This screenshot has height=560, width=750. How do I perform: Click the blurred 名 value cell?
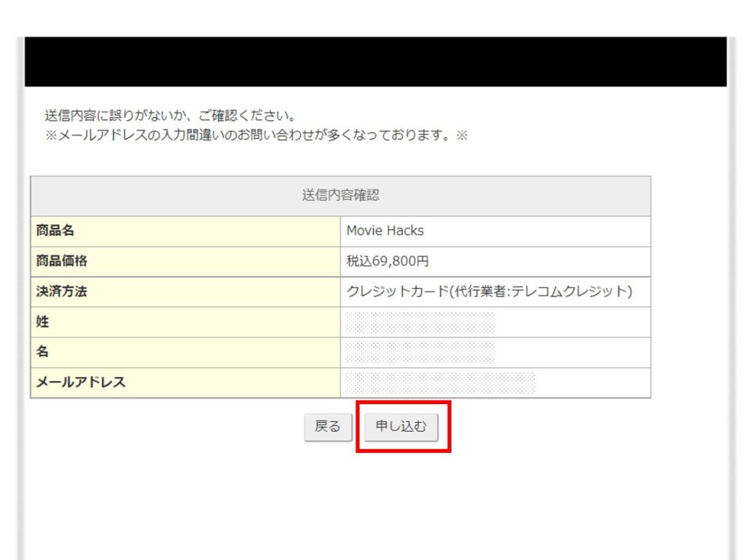[x=496, y=352]
